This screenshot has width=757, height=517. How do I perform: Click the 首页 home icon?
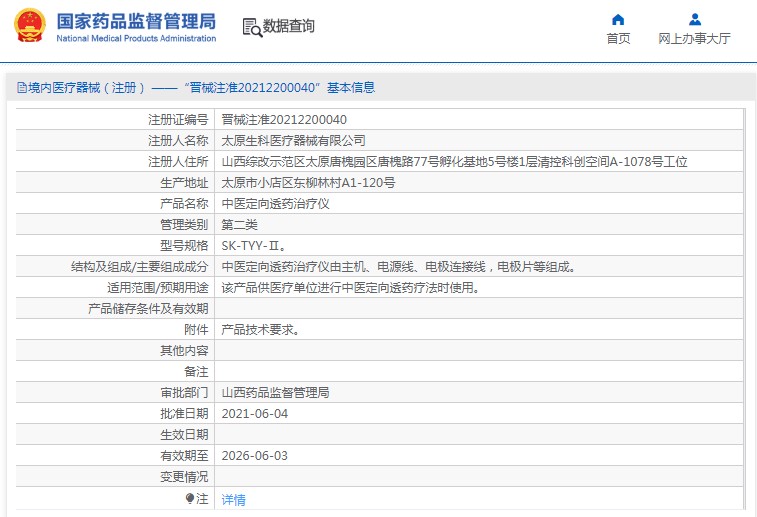coord(618,19)
